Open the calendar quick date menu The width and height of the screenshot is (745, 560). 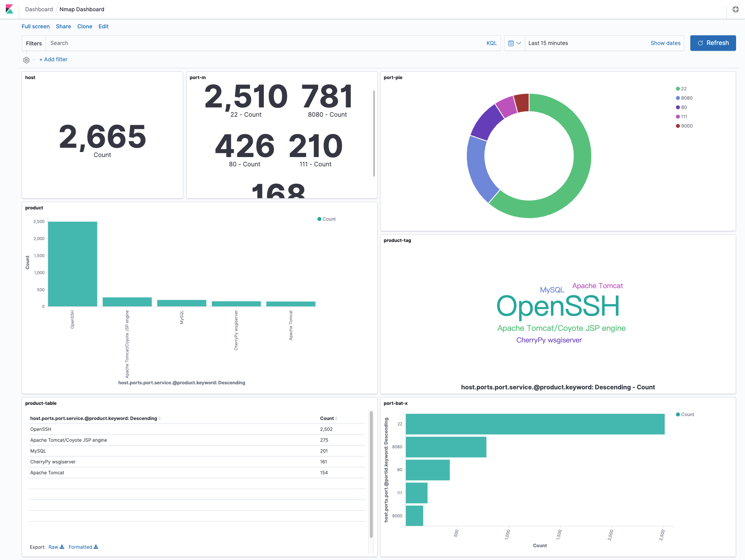515,43
